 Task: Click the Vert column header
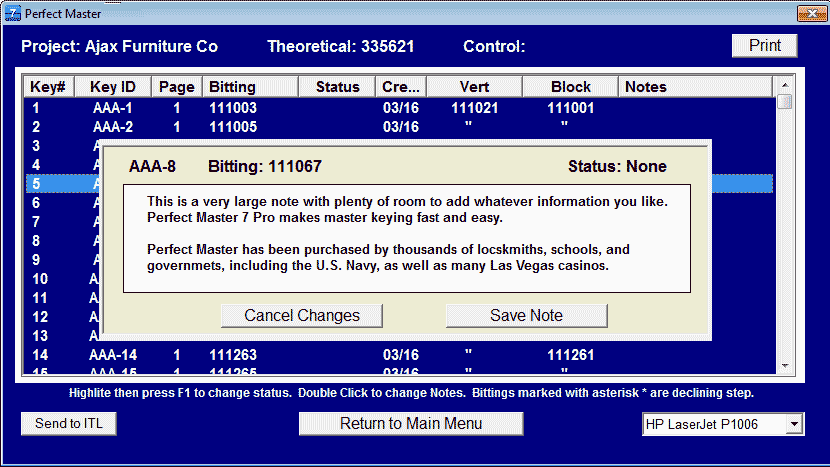[x=474, y=87]
